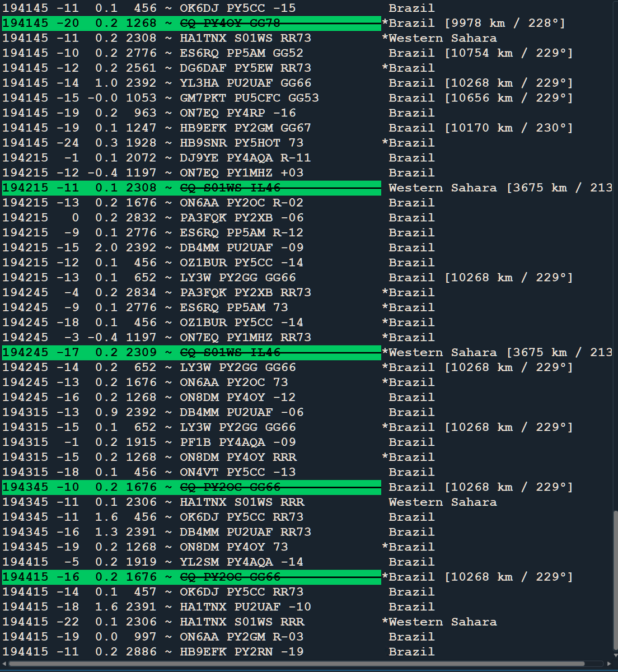Select the PA3FQK PY2XB RR73 row
The width and height of the screenshot is (618, 672).
coord(307,292)
